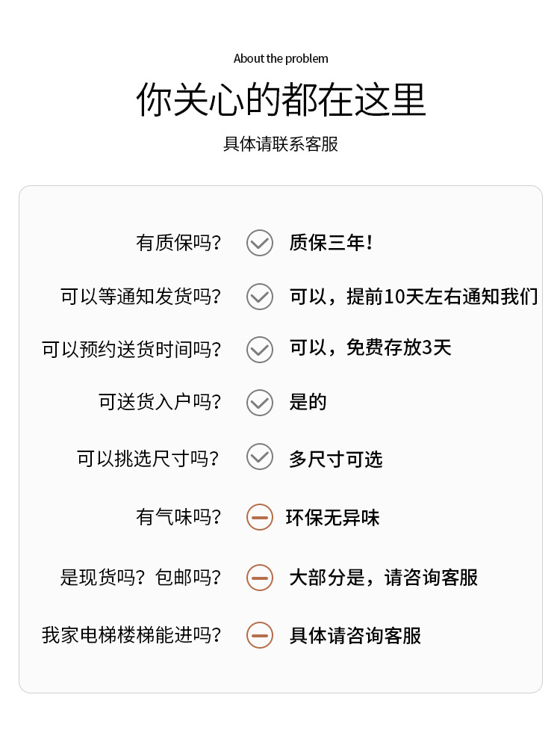
Task: Select the question 我家电梯楼梯能进吗?
Action: tap(132, 635)
